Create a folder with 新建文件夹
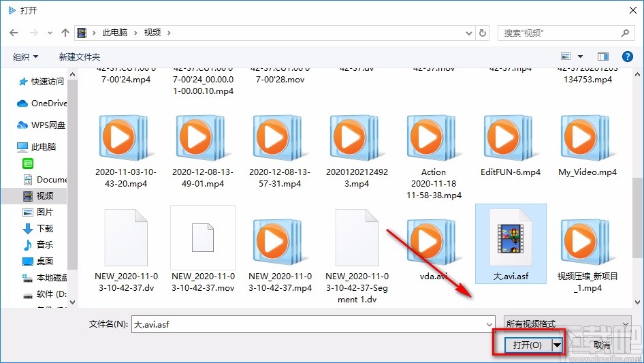 click(x=79, y=57)
